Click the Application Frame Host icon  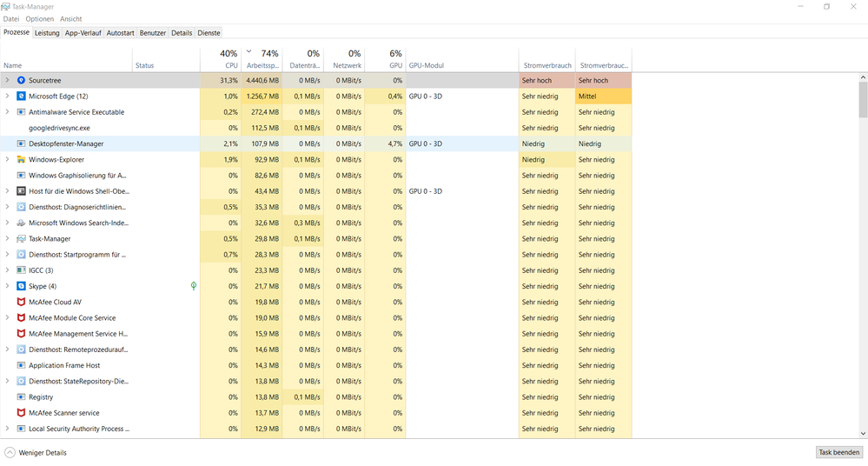(21, 366)
